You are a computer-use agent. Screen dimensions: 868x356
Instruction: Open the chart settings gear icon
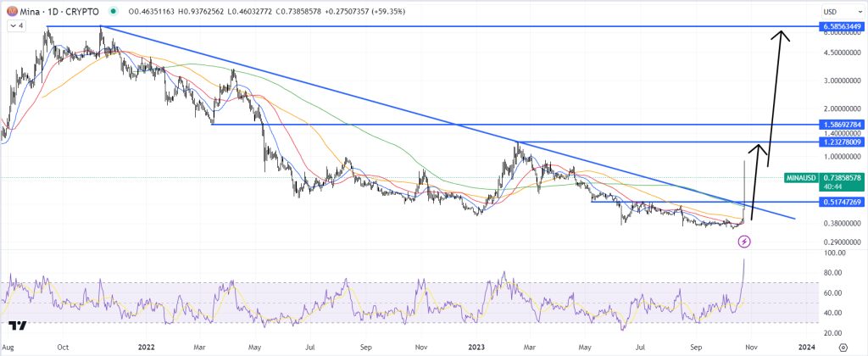coord(843,348)
